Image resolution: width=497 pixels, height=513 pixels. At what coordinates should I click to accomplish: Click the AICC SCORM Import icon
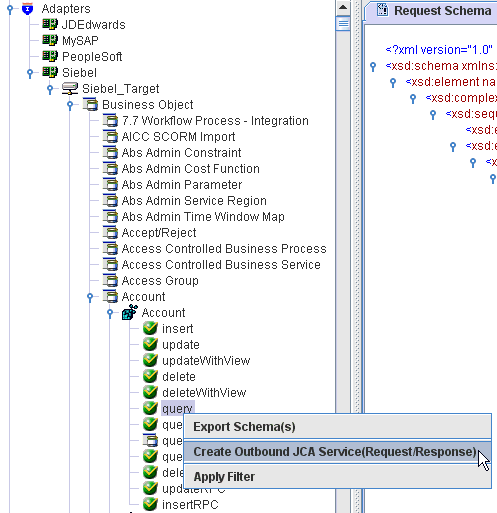point(110,137)
